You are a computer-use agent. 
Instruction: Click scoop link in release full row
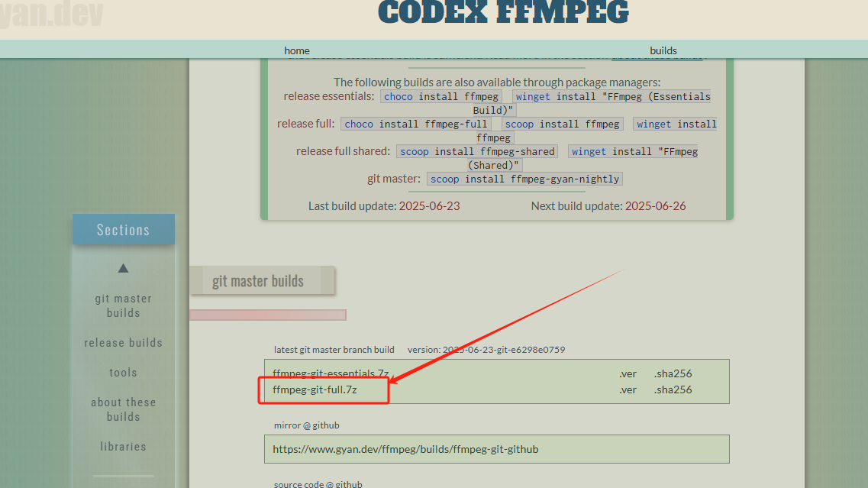coord(519,124)
